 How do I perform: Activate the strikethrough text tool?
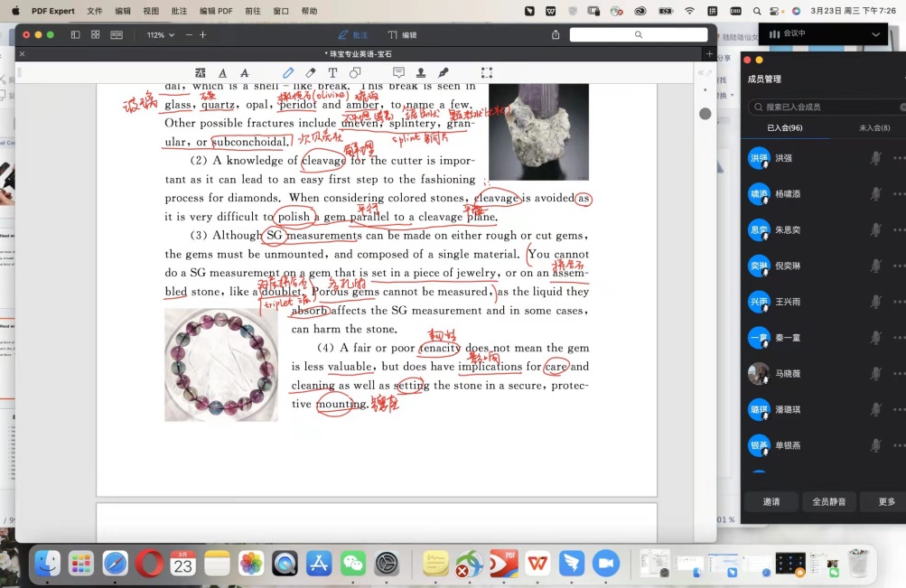click(x=245, y=73)
